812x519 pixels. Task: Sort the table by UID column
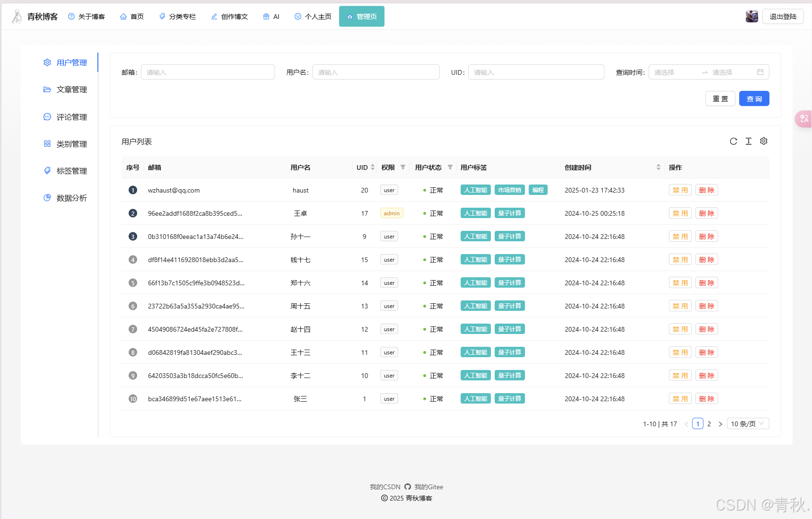coord(373,167)
